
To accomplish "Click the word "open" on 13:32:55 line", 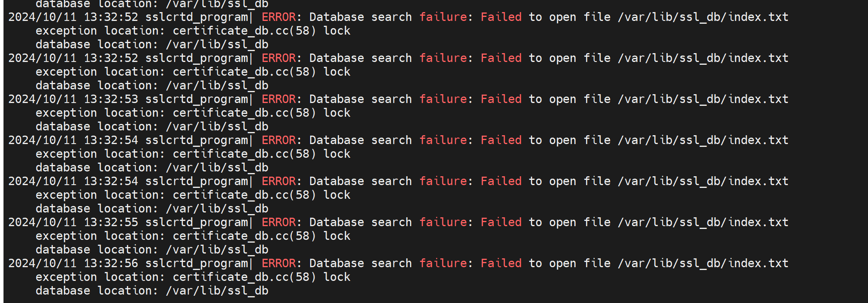I will pyautogui.click(x=563, y=223).
